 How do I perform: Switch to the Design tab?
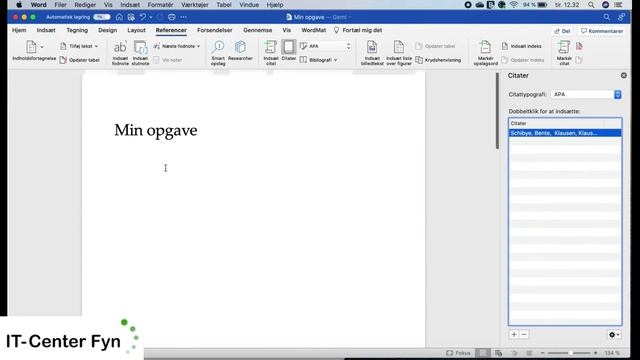[x=107, y=30]
